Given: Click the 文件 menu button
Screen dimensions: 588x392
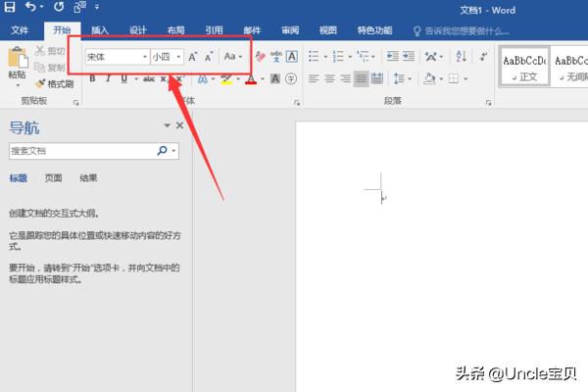Looking at the screenshot, I should click(x=21, y=30).
